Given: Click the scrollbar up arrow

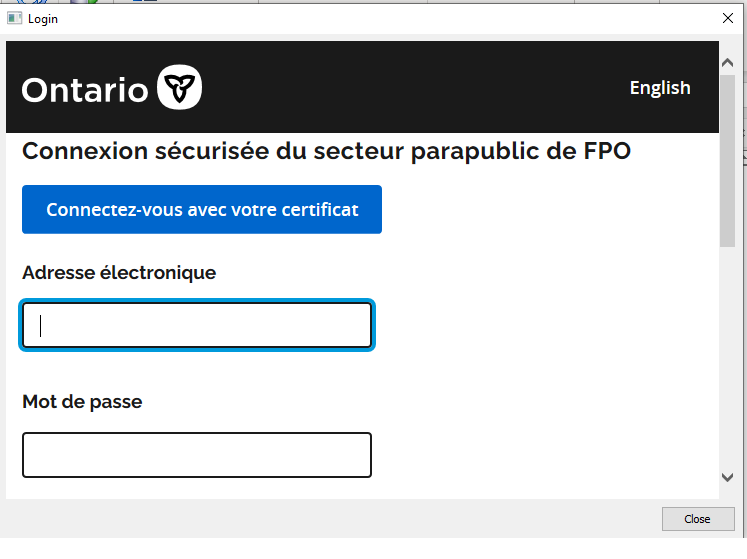Looking at the screenshot, I should coord(727,63).
